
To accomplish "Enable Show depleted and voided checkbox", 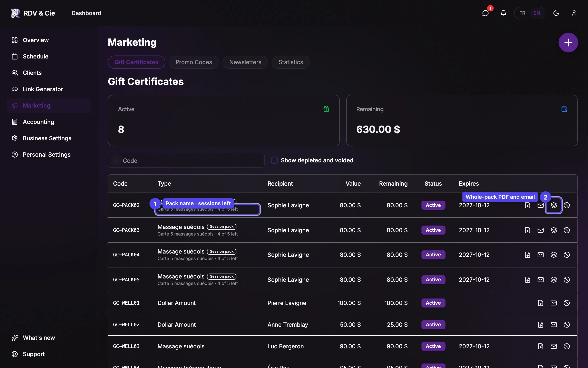I will (x=274, y=160).
